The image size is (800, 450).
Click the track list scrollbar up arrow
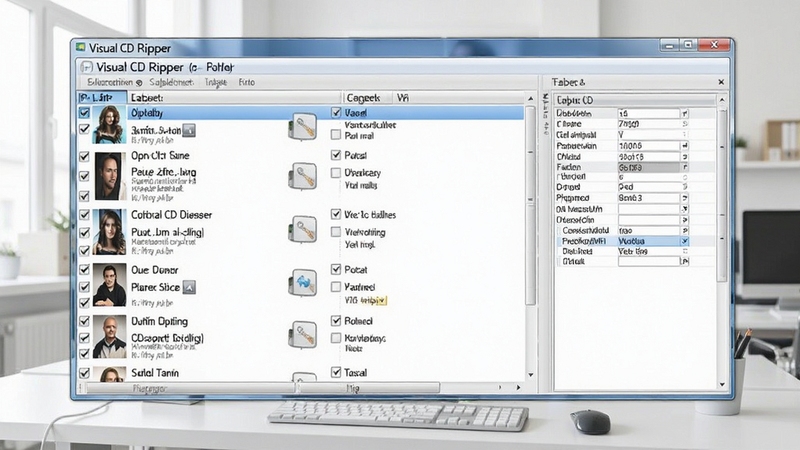[x=531, y=98]
